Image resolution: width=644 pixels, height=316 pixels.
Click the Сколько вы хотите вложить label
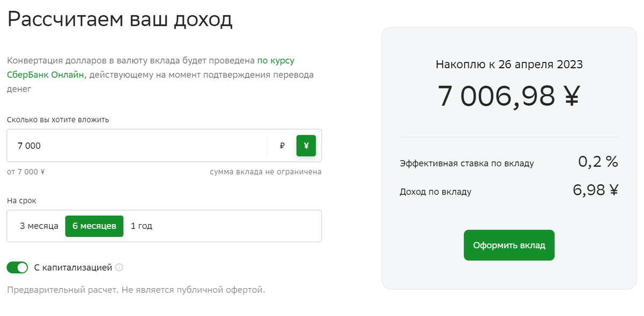pos(58,119)
